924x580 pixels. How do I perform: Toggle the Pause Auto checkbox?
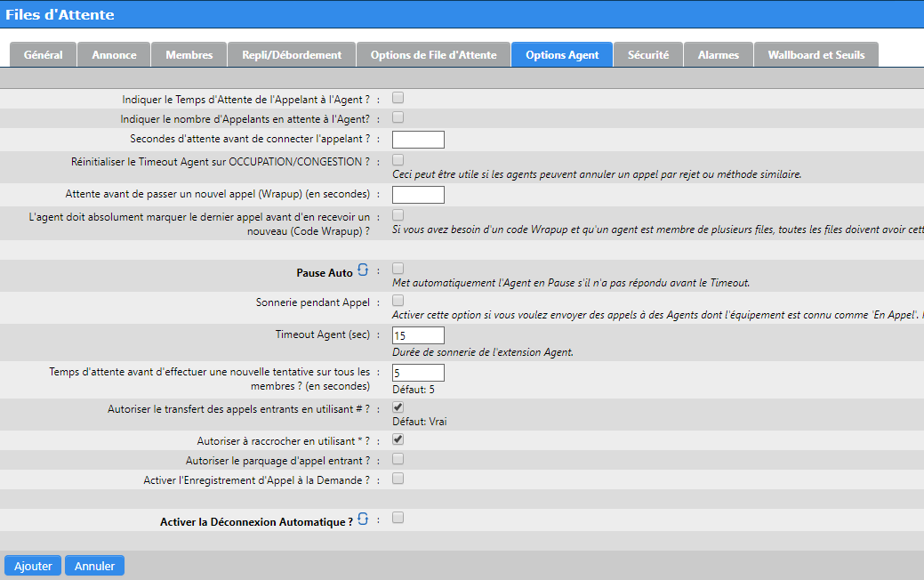coord(398,269)
